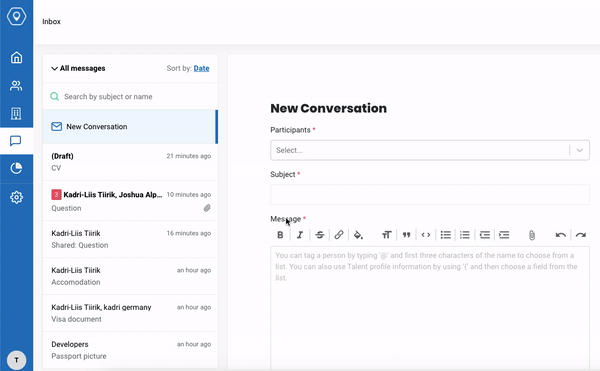The width and height of the screenshot is (600, 371).
Task: Open the Visa document conversation
Action: (x=130, y=313)
